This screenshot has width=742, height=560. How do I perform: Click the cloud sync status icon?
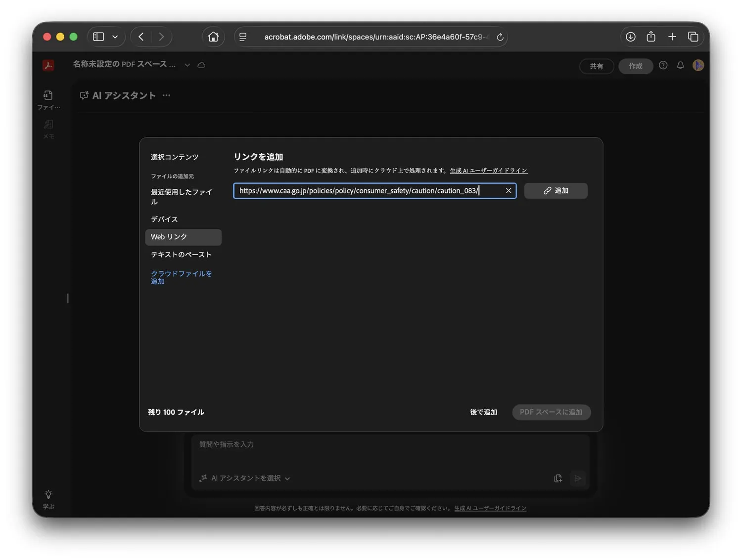201,65
